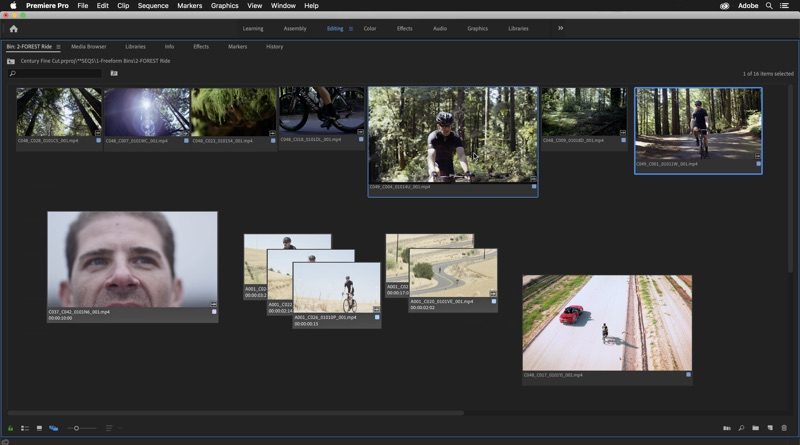Open the Editing workspace menu
Screen dimensions: 800x445
351,29
